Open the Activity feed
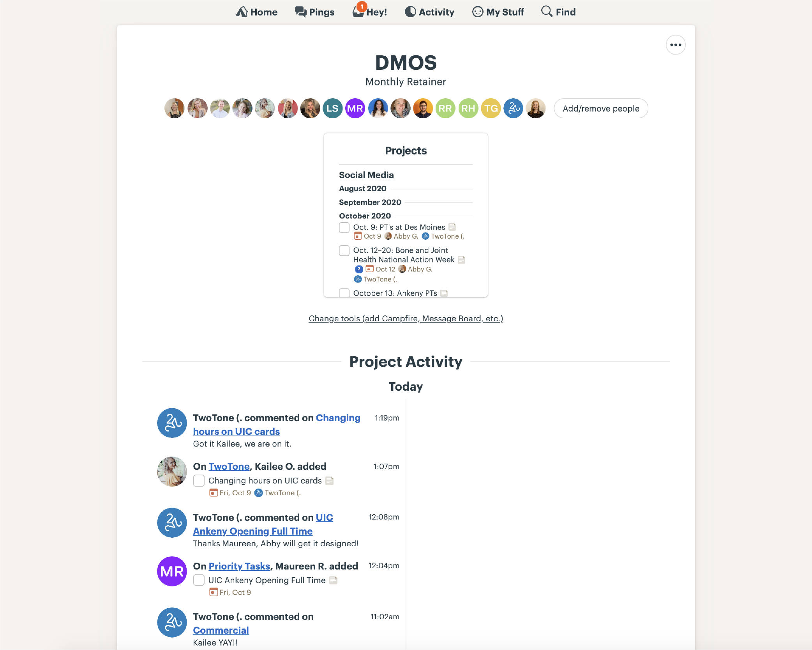The image size is (812, 650). (429, 12)
